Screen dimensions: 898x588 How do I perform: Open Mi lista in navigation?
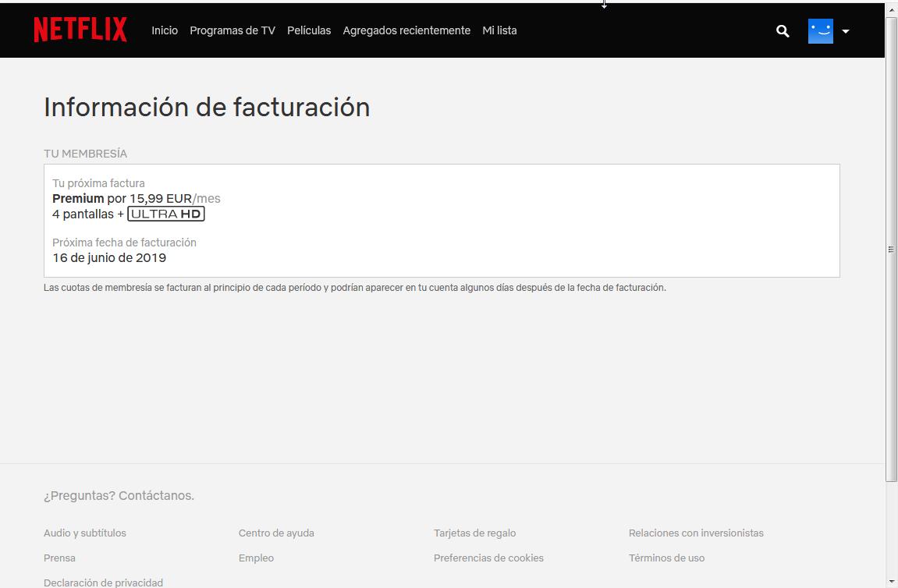point(499,30)
